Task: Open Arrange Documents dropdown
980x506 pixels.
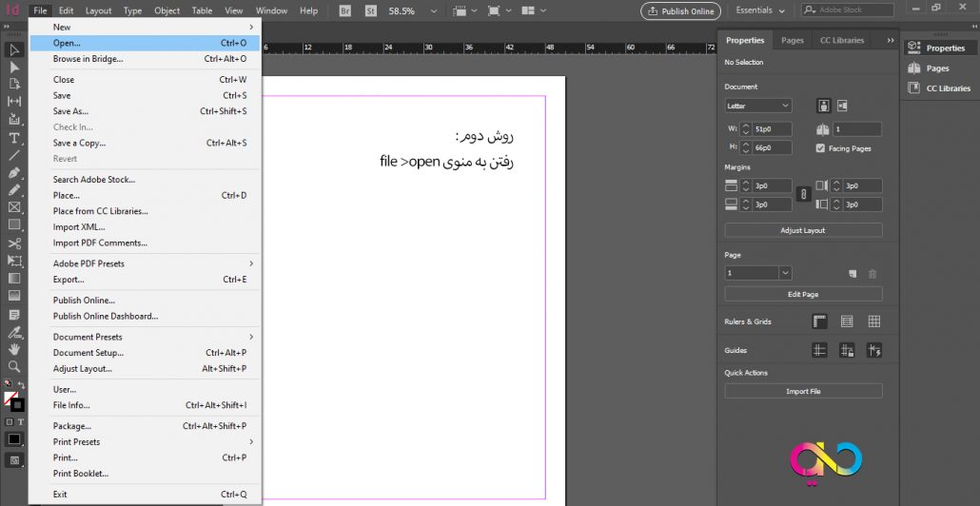Action: coord(535,10)
